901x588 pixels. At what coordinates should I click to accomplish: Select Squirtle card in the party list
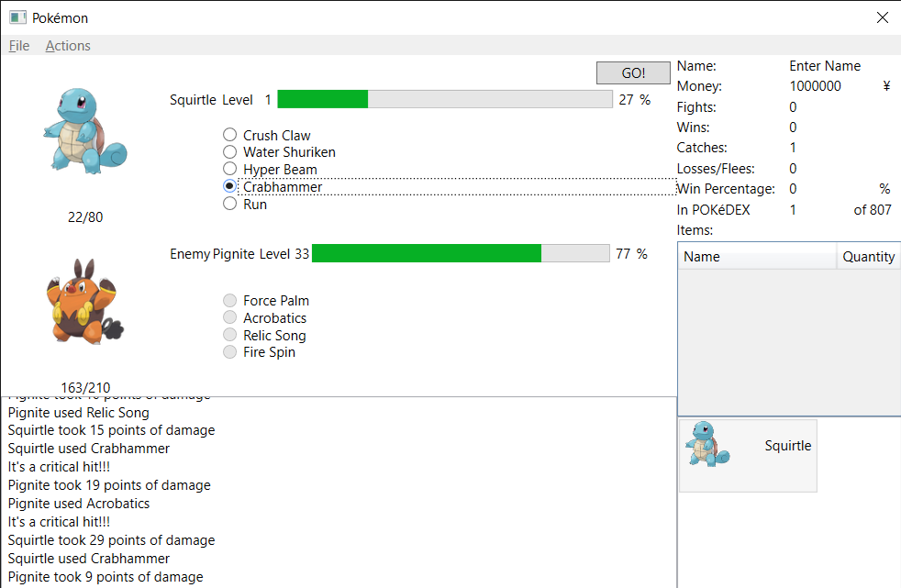(748, 455)
